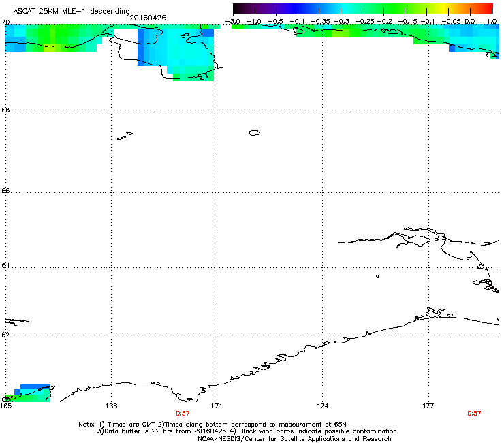The image size is (504, 443).
Task: Click the small round island outline near 68N
Action: pyautogui.click(x=254, y=132)
